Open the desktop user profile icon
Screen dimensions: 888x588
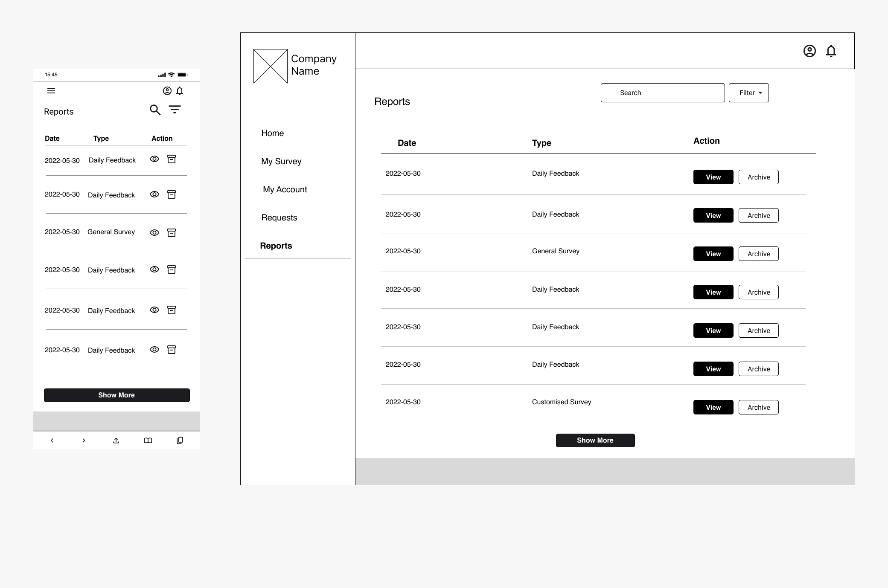809,51
